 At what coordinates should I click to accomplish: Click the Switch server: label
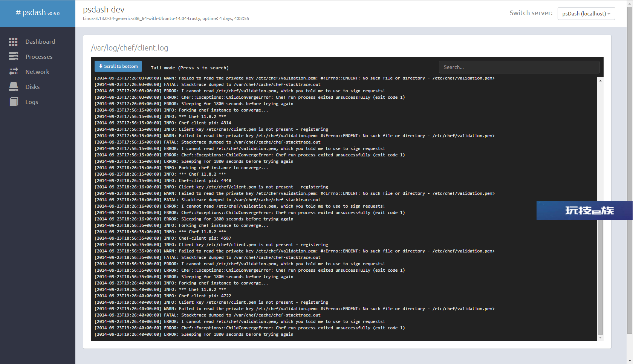[531, 13]
